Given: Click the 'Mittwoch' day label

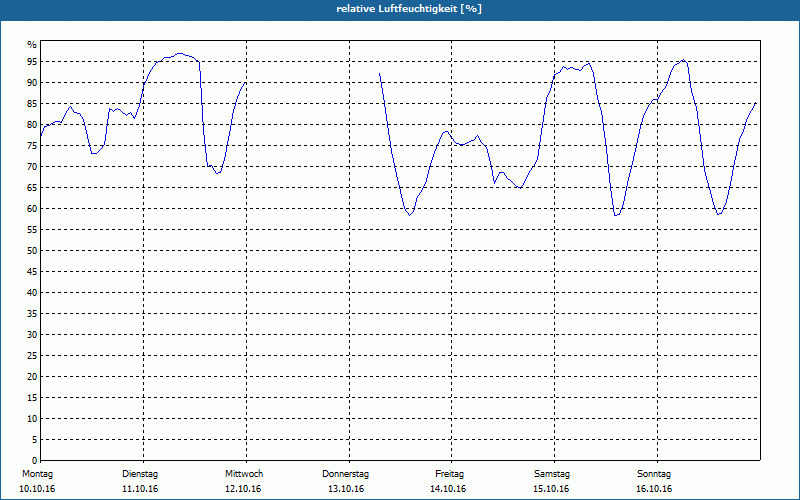Looking at the screenshot, I should 244,474.
